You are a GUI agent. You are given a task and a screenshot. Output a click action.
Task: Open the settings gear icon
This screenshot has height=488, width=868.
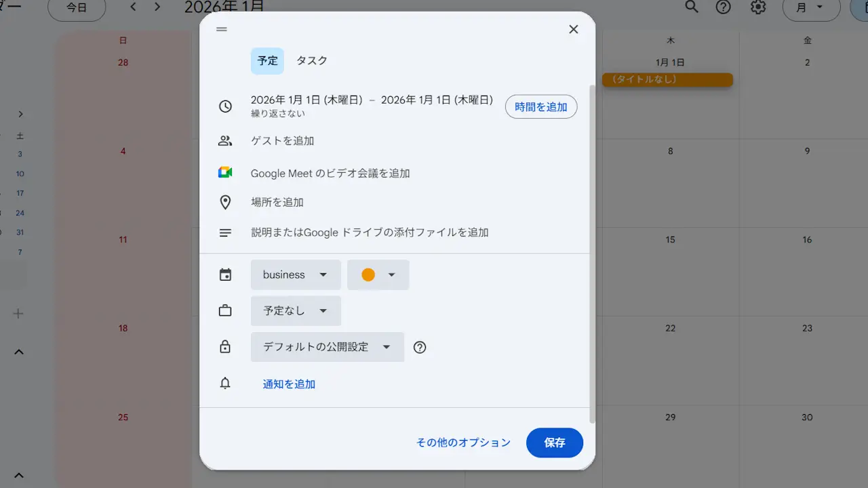(758, 7)
